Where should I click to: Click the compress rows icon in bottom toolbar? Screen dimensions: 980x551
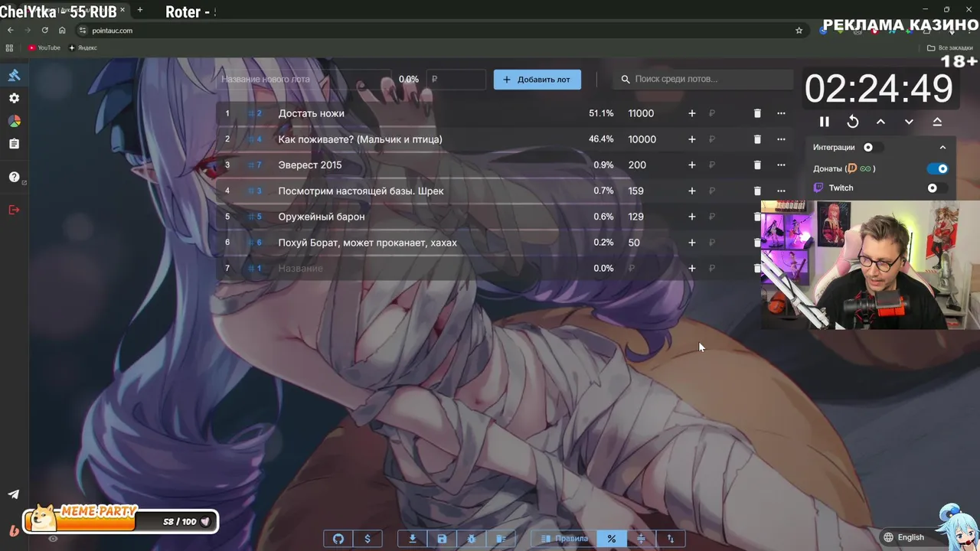[x=641, y=539]
